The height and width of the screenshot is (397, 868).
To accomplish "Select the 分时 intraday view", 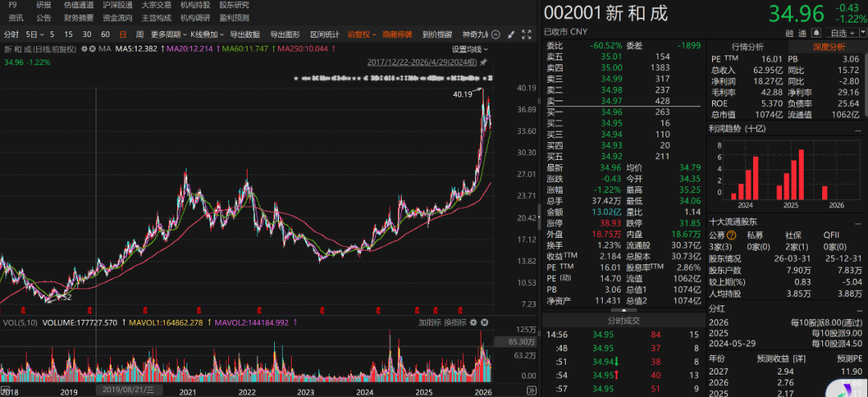I will click(11, 35).
